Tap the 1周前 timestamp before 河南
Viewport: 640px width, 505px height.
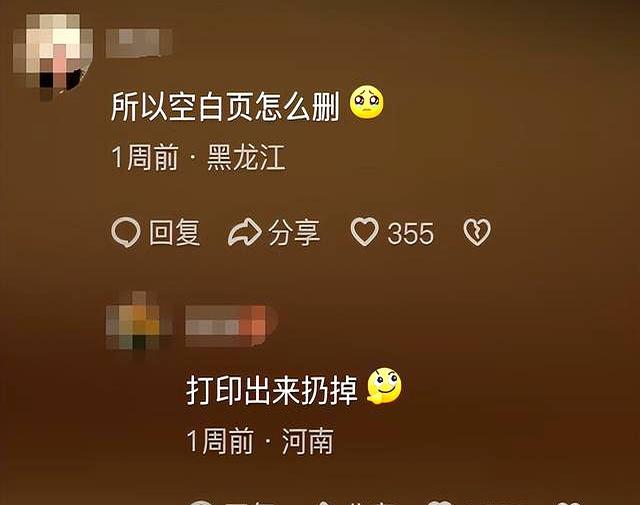tap(220, 441)
